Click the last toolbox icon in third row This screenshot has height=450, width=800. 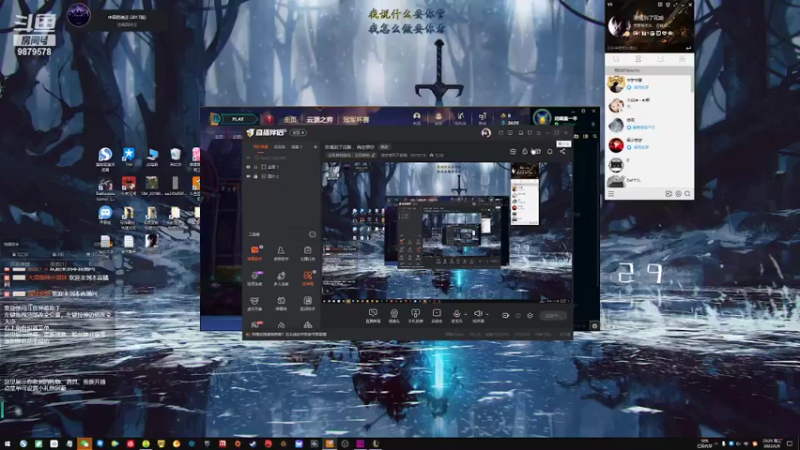[308, 303]
